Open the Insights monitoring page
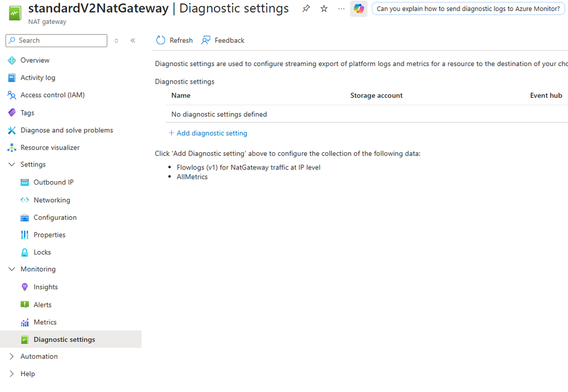568x392 pixels. (x=45, y=287)
